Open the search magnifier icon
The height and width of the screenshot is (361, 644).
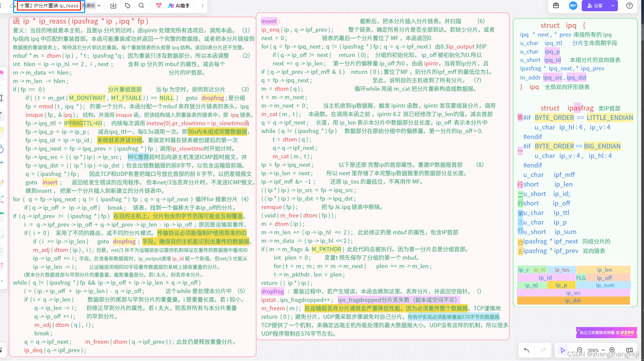click(141, 6)
